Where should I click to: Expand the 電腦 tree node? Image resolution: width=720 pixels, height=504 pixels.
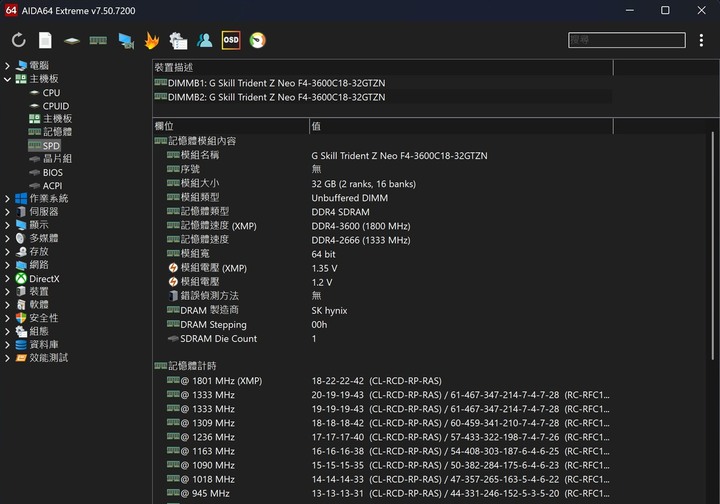click(7, 66)
